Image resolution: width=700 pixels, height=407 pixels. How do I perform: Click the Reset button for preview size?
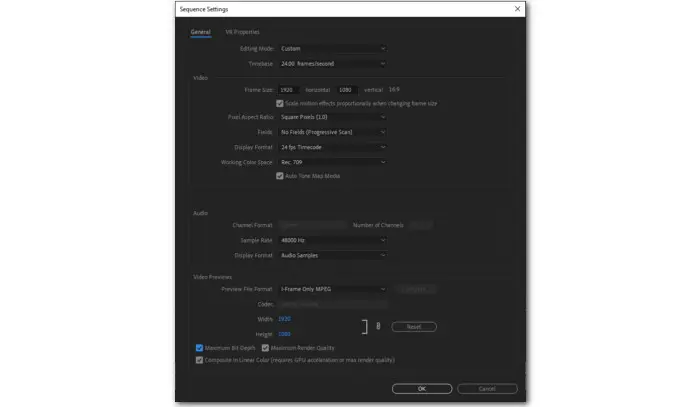click(x=414, y=326)
